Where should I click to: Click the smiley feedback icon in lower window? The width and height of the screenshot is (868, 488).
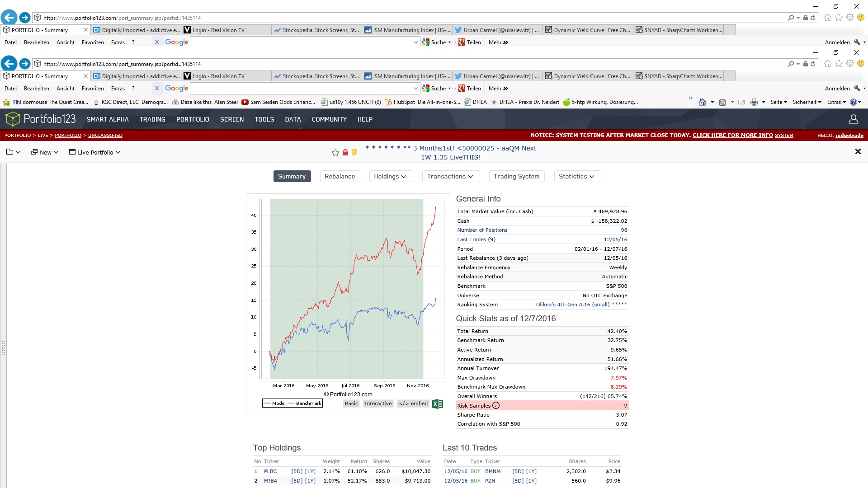pyautogui.click(x=861, y=63)
